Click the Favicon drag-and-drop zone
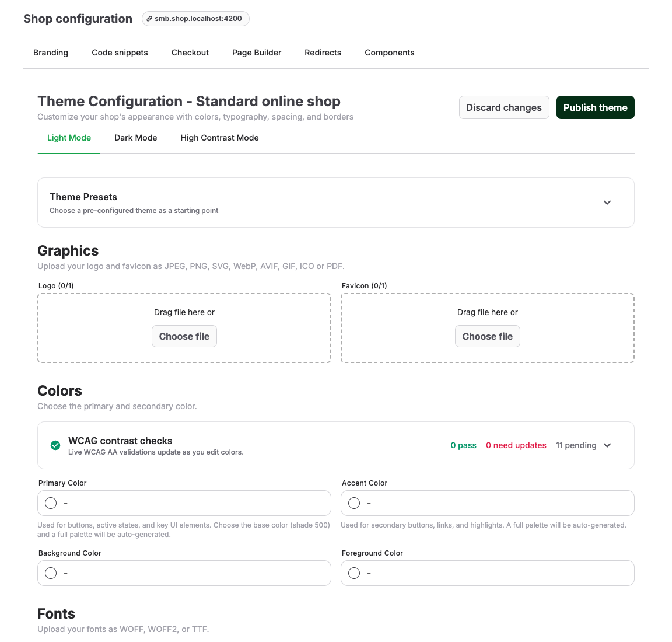 (x=487, y=328)
